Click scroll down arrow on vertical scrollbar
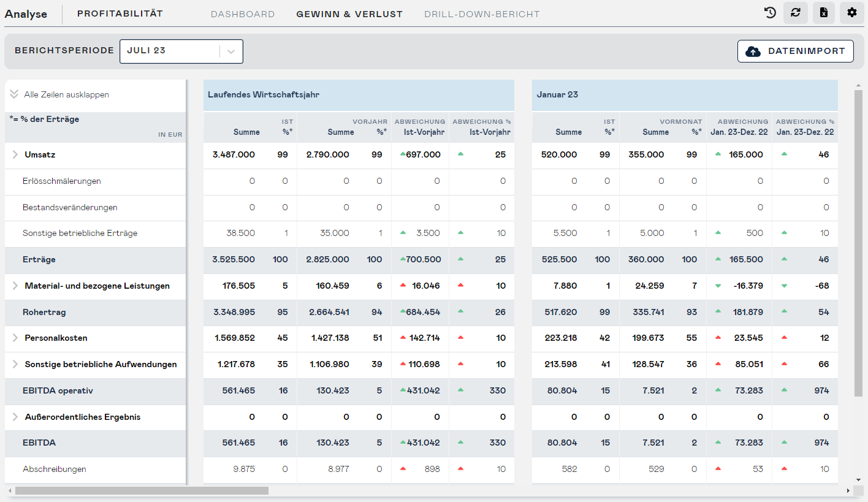The width and height of the screenshot is (868, 502). (858, 480)
